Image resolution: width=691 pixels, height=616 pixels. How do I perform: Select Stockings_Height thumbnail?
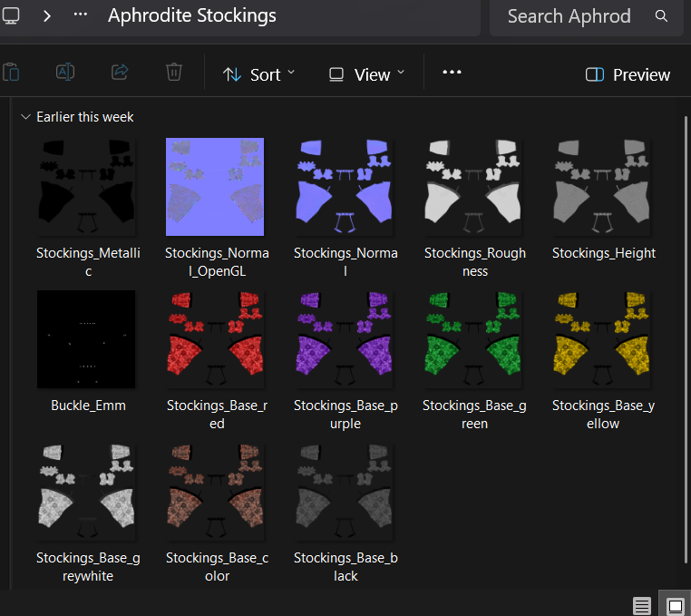click(601, 187)
